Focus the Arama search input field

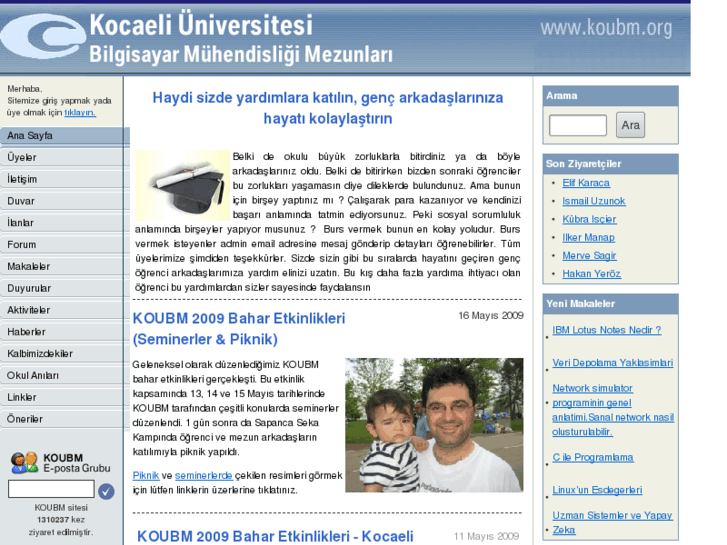pyautogui.click(x=578, y=125)
